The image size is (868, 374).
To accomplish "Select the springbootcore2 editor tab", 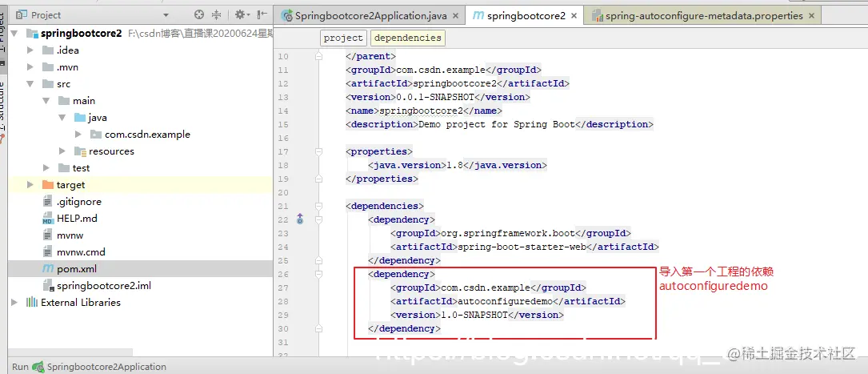I will pos(525,16).
